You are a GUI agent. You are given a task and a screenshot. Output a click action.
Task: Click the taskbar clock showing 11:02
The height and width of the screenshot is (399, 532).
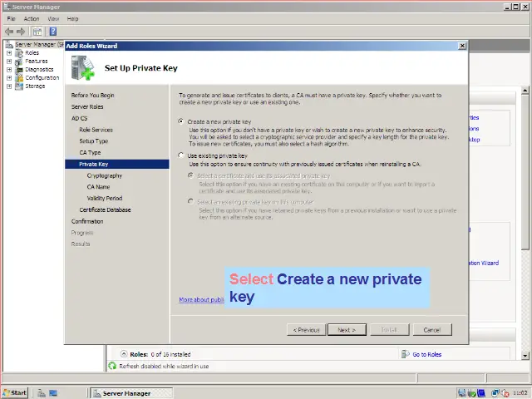pyautogui.click(x=520, y=393)
